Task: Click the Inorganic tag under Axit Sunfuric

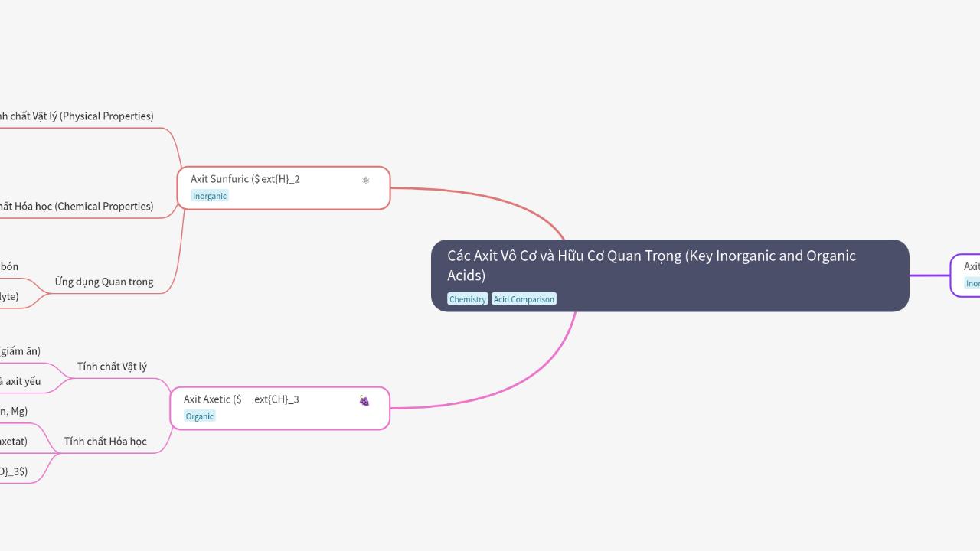Action: [x=210, y=196]
